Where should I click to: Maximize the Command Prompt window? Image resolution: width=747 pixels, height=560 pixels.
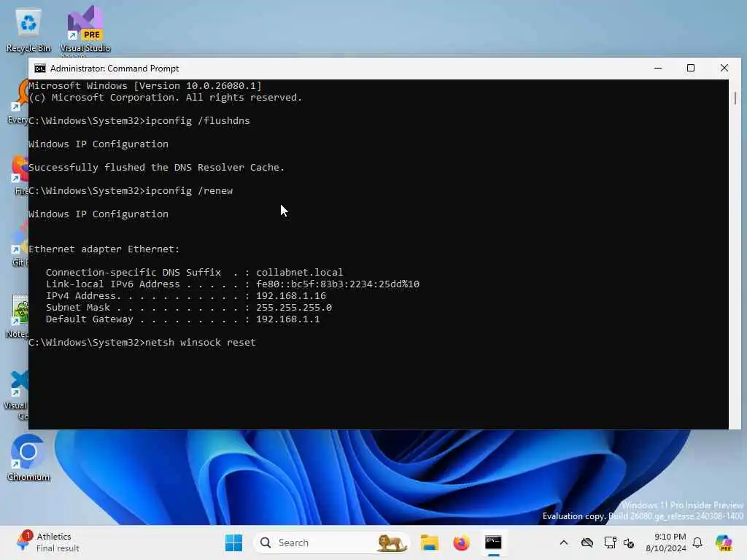click(x=691, y=68)
